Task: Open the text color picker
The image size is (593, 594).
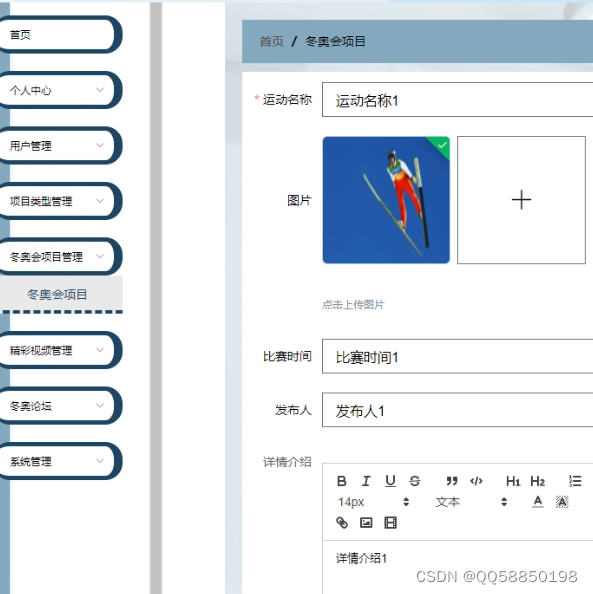Action: tap(537, 502)
